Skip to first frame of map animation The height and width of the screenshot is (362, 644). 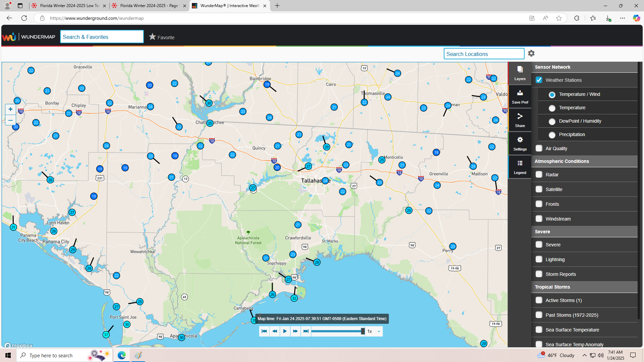[264, 331]
